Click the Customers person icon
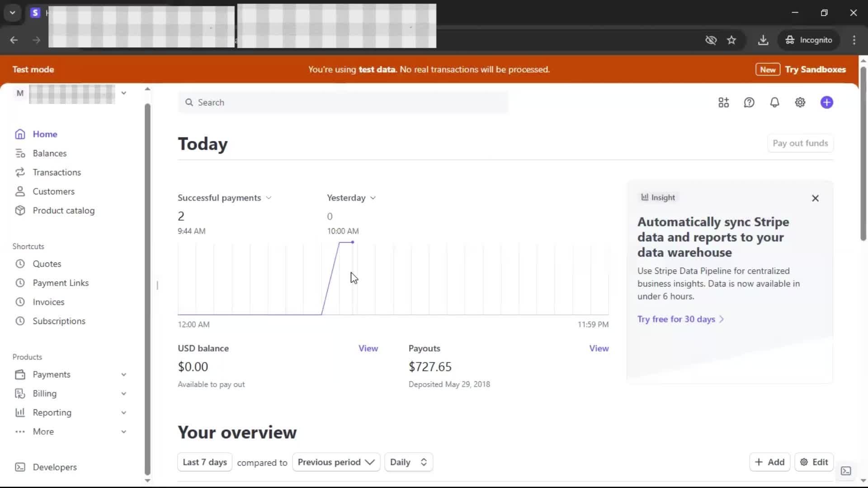The image size is (868, 488). [20, 192]
